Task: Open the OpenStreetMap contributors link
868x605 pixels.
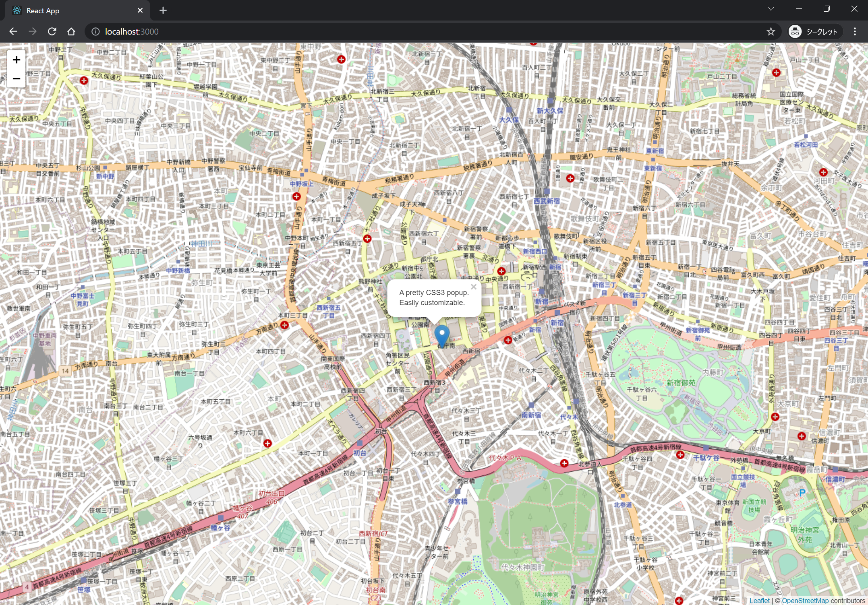Action: [x=800, y=600]
